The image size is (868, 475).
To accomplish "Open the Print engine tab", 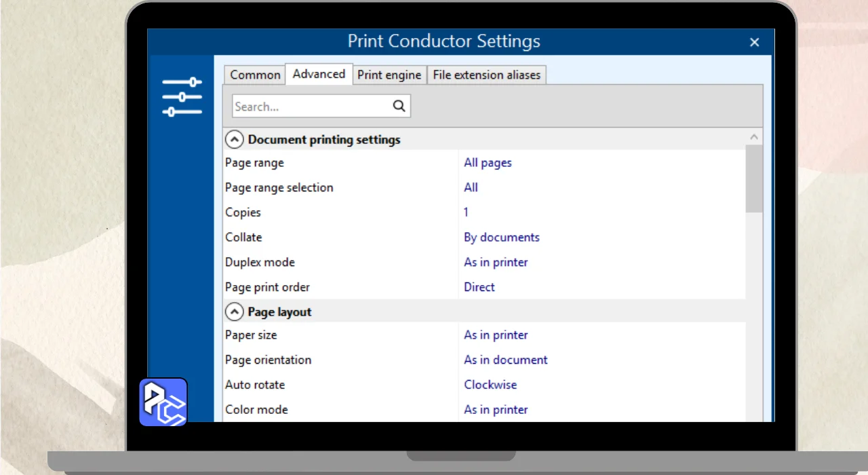I will coord(389,75).
